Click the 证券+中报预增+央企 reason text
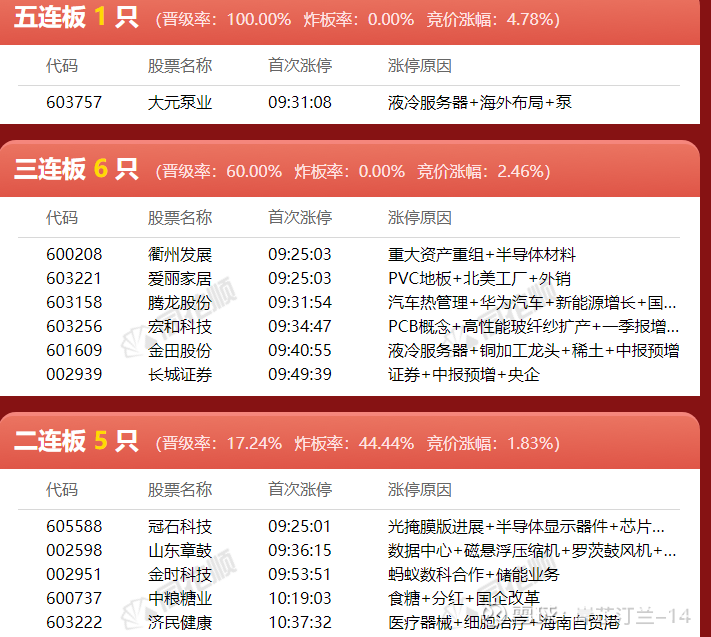711x637 pixels. pyautogui.click(x=463, y=374)
